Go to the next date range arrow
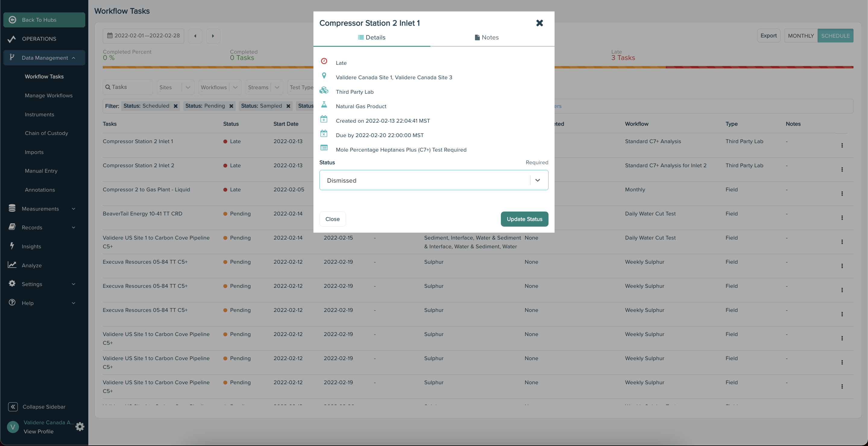 coord(213,36)
